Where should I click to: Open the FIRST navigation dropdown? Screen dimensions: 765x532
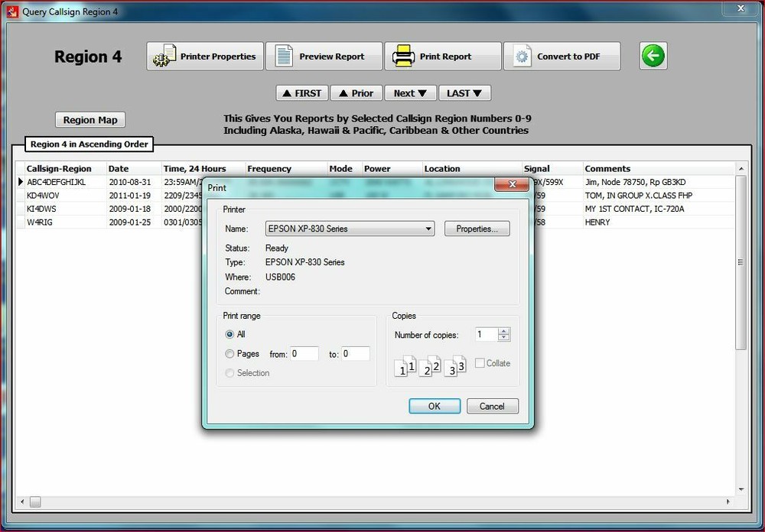pos(301,92)
